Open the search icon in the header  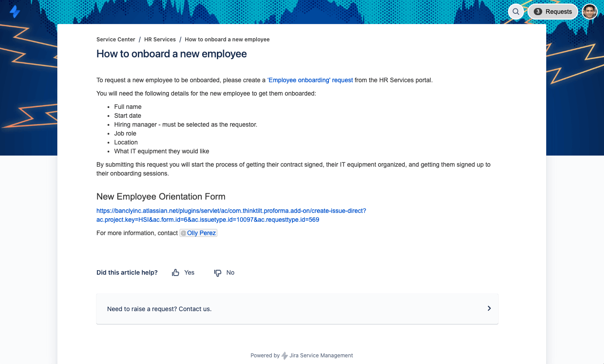pos(516,12)
